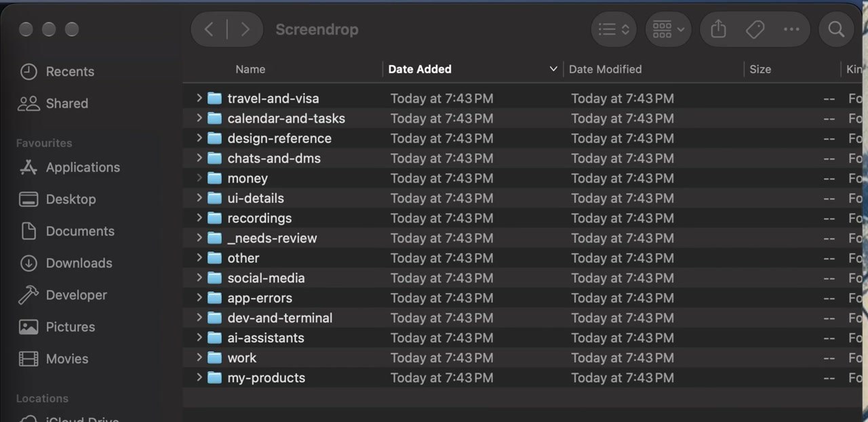Select the chats-and-dms folder icon
This screenshot has height=422, width=868.
click(214, 158)
